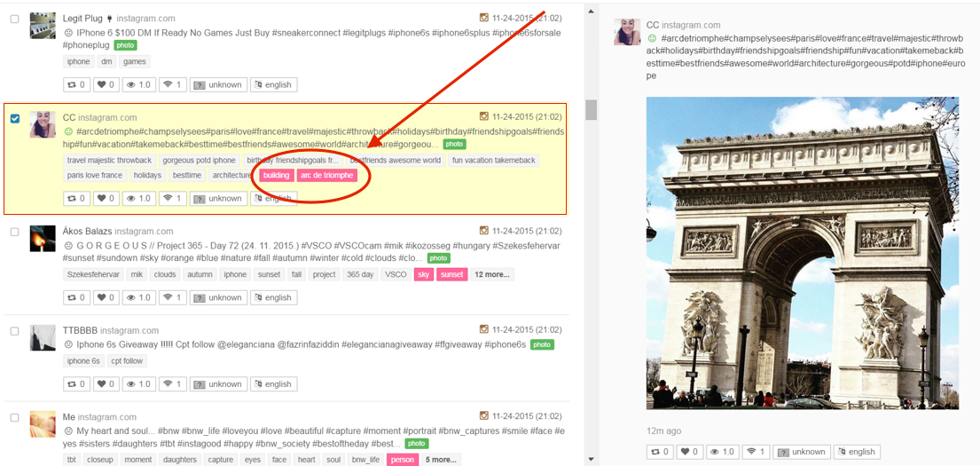Click the retweet count icon on Legit Plug post
This screenshot has height=466, width=980.
click(x=72, y=85)
